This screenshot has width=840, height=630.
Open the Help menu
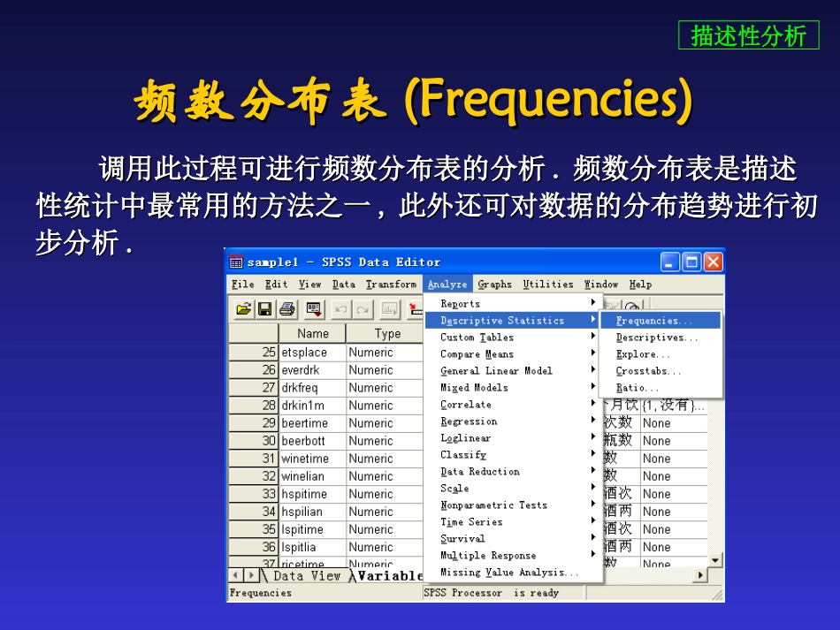[640, 285]
